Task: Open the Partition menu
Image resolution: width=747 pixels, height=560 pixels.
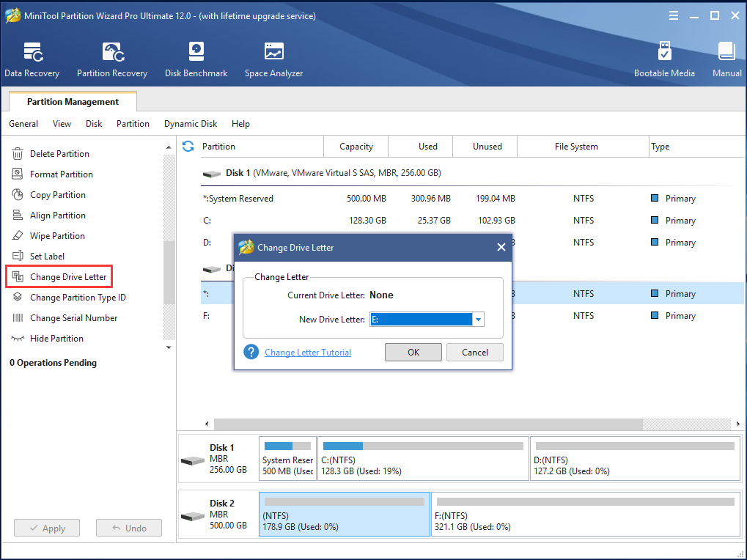Action: (x=133, y=124)
